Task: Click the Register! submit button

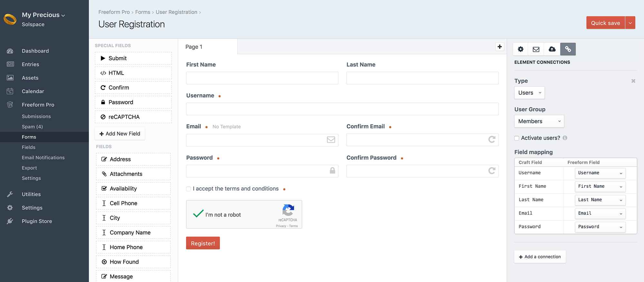Action: pyautogui.click(x=203, y=243)
